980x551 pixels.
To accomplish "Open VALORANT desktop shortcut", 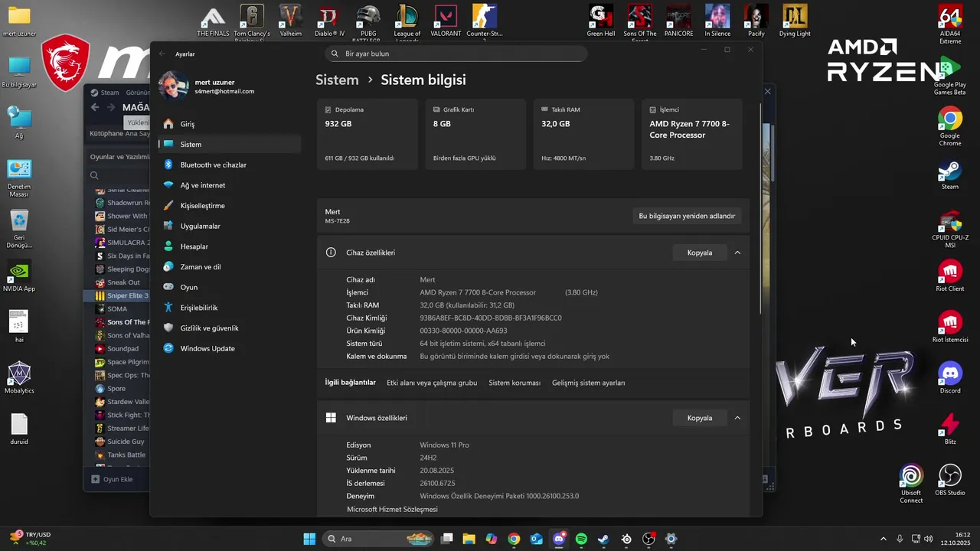I will tap(446, 21).
